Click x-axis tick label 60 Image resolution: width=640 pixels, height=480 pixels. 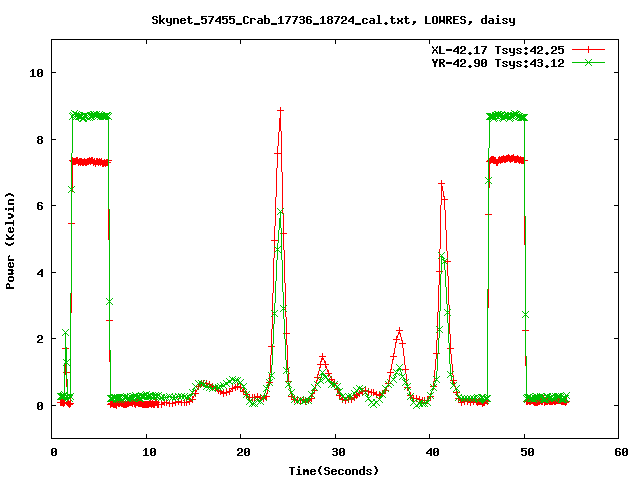coord(621,452)
